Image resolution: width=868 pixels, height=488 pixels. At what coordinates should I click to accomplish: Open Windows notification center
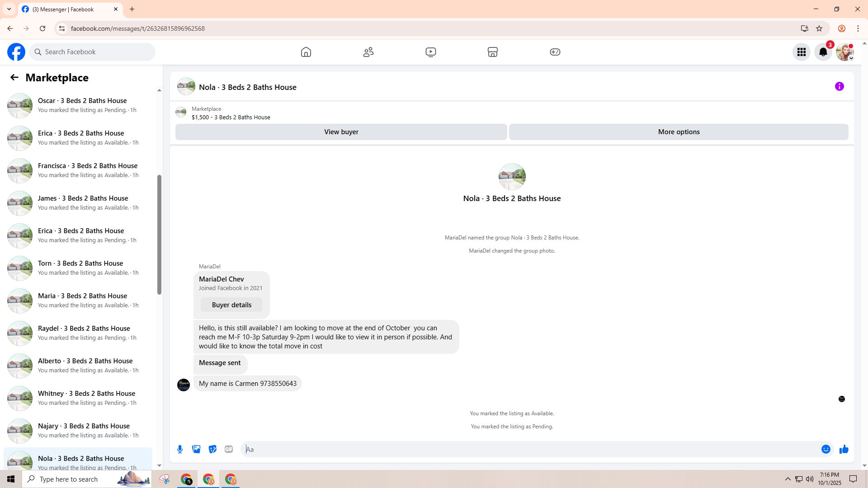point(853,479)
